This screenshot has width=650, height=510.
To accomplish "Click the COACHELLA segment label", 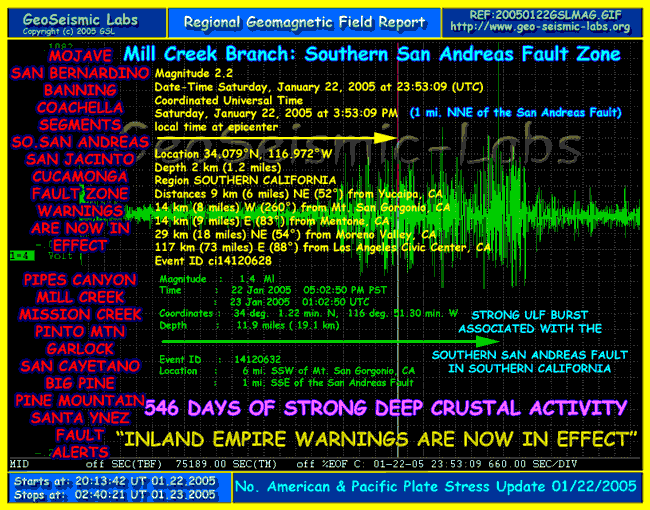I will coord(80,107).
